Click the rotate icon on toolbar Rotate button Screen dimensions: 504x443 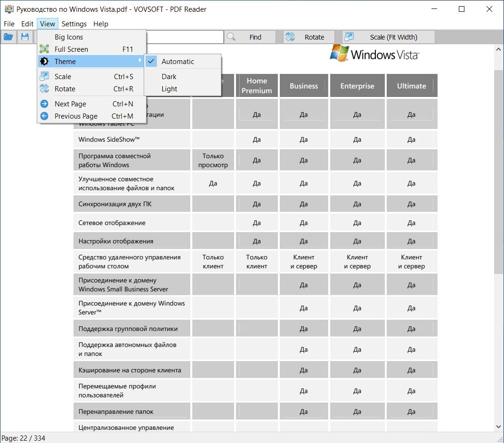[290, 37]
